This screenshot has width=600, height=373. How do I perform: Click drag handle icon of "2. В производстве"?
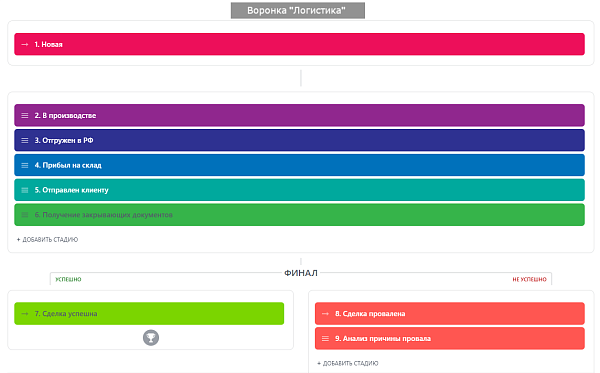(24, 116)
